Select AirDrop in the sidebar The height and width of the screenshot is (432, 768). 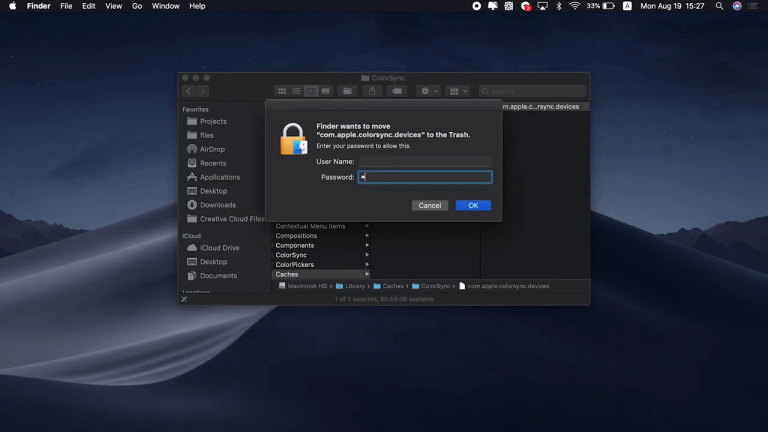pos(212,149)
